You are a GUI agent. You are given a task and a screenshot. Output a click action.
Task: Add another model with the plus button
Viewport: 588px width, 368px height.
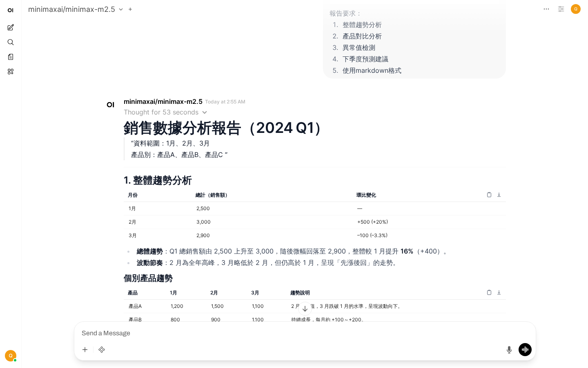click(130, 9)
